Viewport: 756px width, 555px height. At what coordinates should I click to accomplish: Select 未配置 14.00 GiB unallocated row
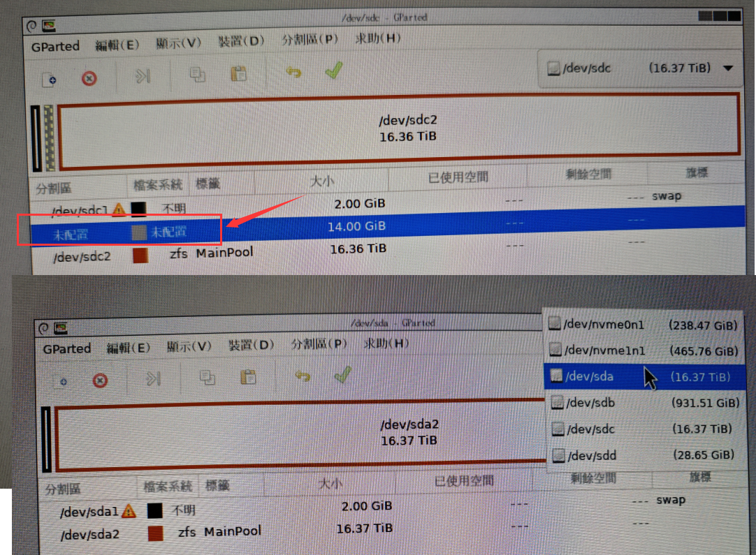(388, 228)
